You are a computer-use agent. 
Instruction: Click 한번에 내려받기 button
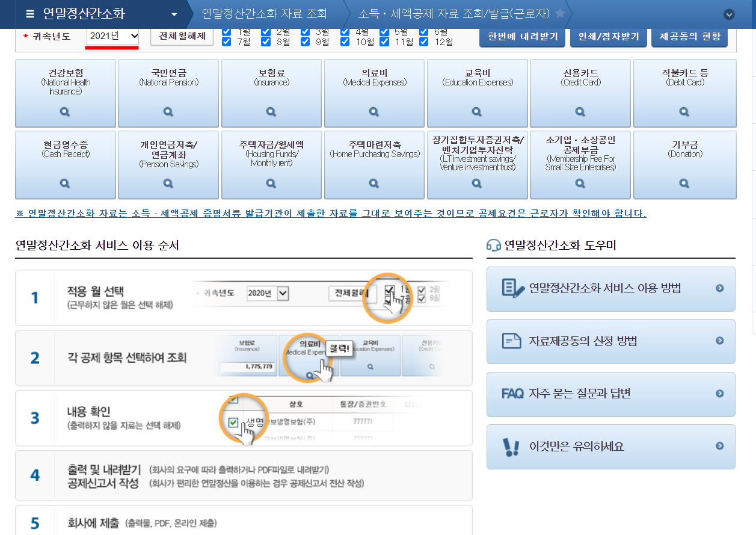[x=522, y=37]
